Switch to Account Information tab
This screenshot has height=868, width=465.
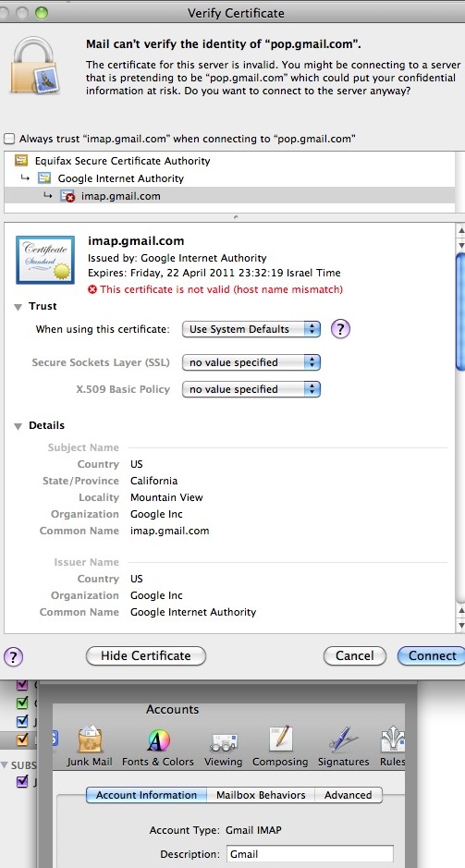[146, 795]
